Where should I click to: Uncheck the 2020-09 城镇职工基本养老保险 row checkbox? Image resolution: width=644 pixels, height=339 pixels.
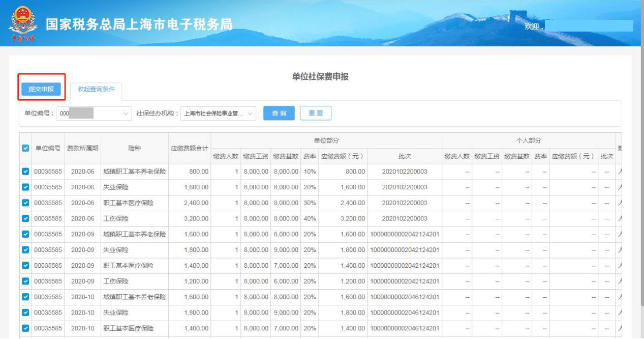25,234
